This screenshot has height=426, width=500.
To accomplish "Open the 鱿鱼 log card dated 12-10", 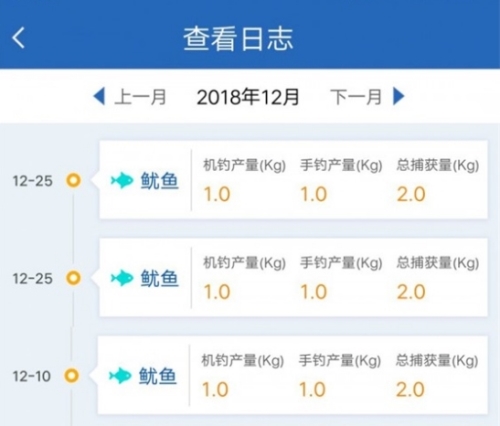I will click(293, 375).
